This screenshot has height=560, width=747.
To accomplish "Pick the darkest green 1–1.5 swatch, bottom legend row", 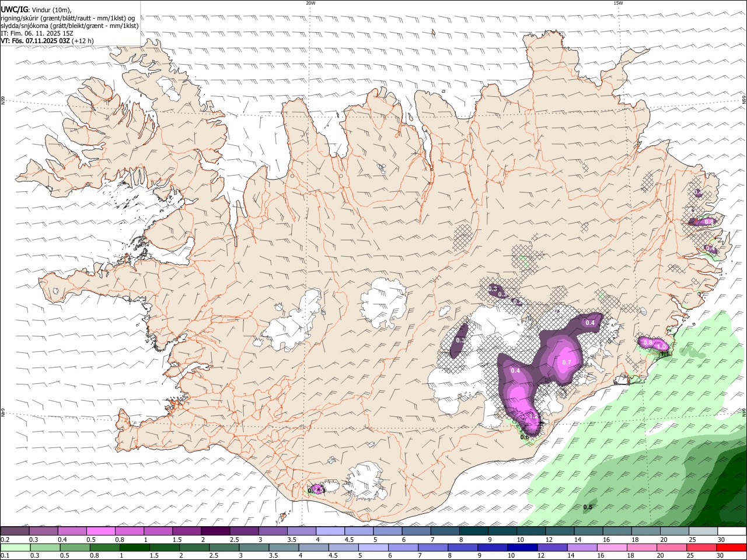I will [134, 548].
